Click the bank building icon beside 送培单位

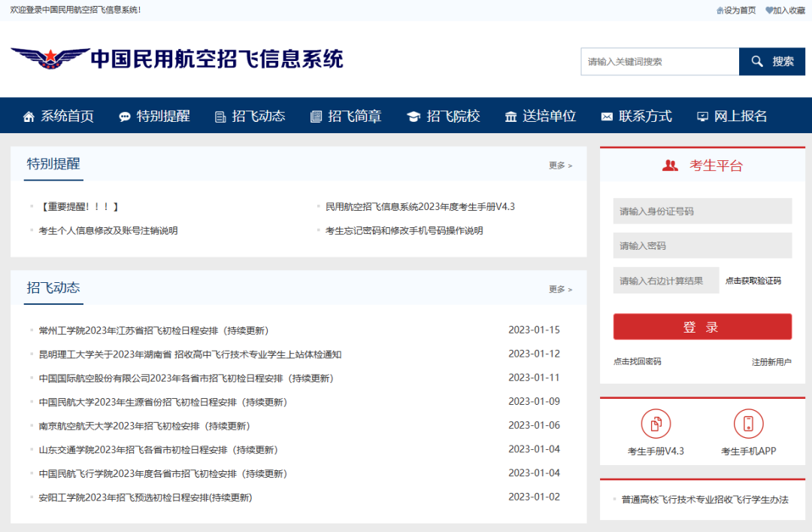[511, 117]
